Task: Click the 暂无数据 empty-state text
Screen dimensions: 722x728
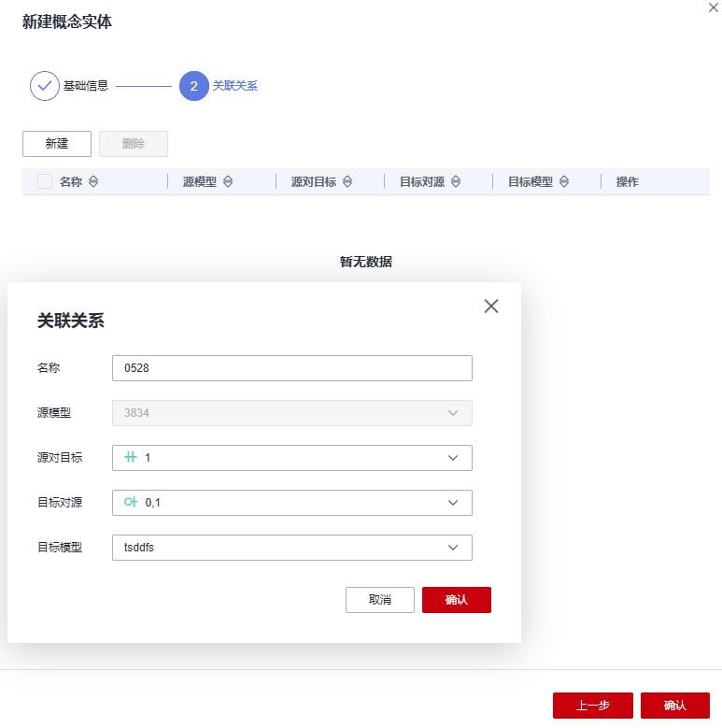Action: pyautogui.click(x=365, y=262)
